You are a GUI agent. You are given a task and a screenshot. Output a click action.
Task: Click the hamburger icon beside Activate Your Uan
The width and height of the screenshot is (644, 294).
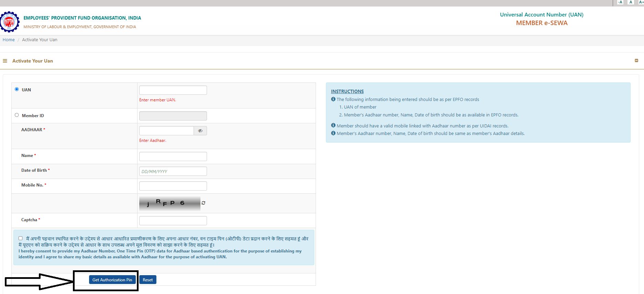coord(5,61)
